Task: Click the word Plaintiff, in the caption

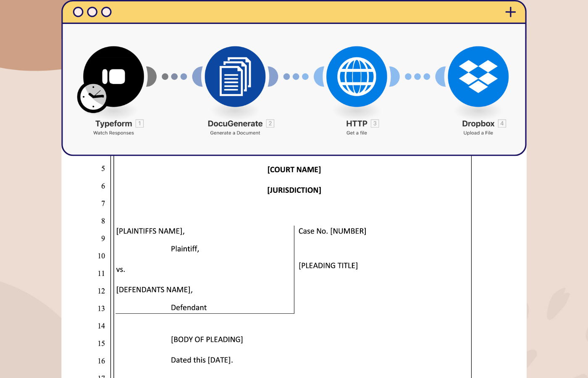Action: [x=185, y=249]
